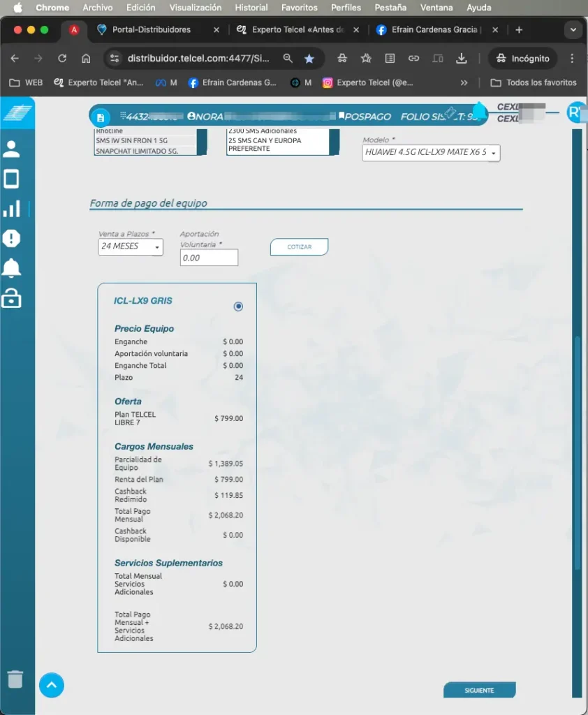588x715 pixels.
Task: Open the Modelo HUAWEI dropdown
Action: tap(431, 152)
